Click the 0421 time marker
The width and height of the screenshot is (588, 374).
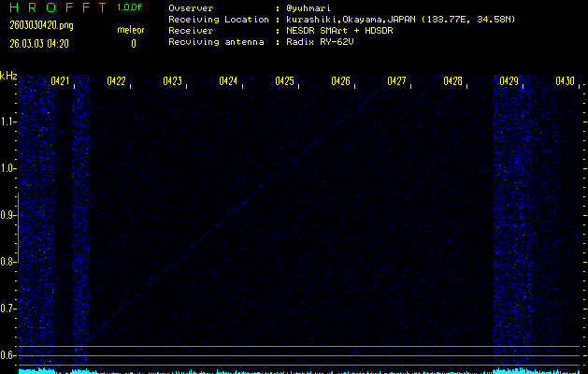pyautogui.click(x=60, y=81)
